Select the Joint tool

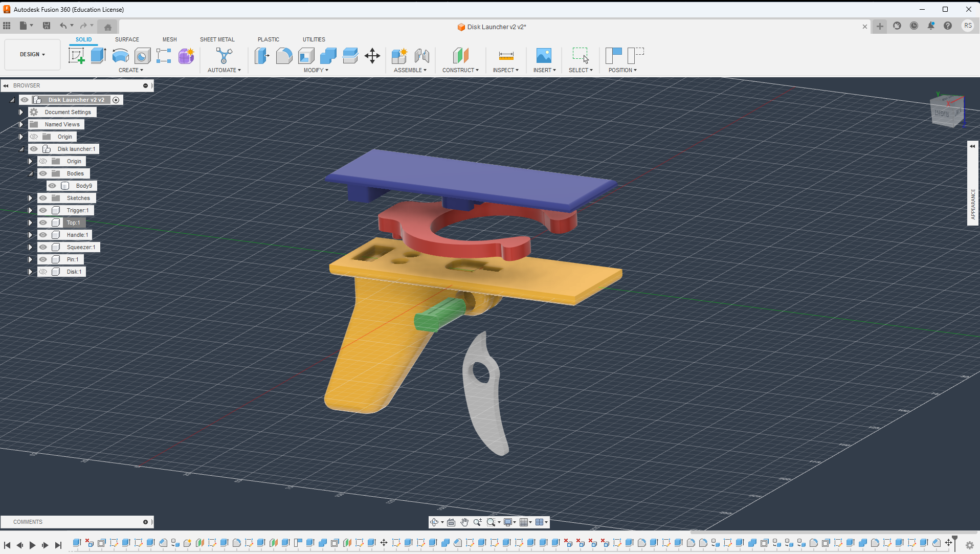click(x=421, y=56)
